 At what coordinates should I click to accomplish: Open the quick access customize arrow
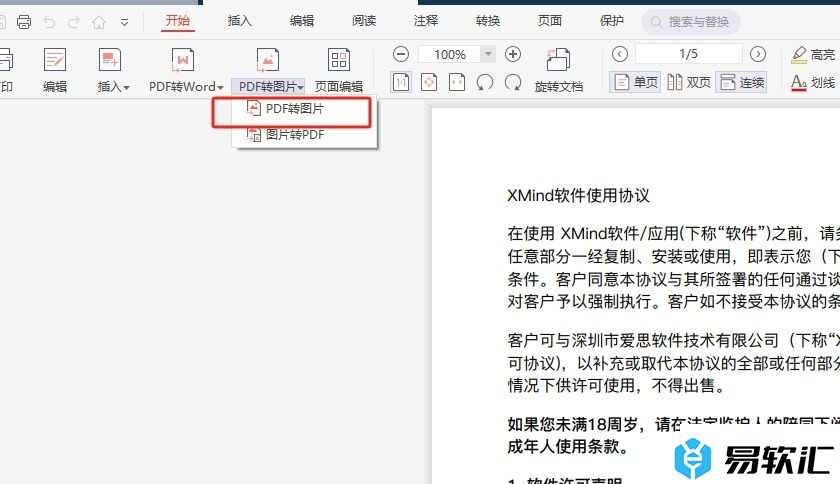pos(124,23)
